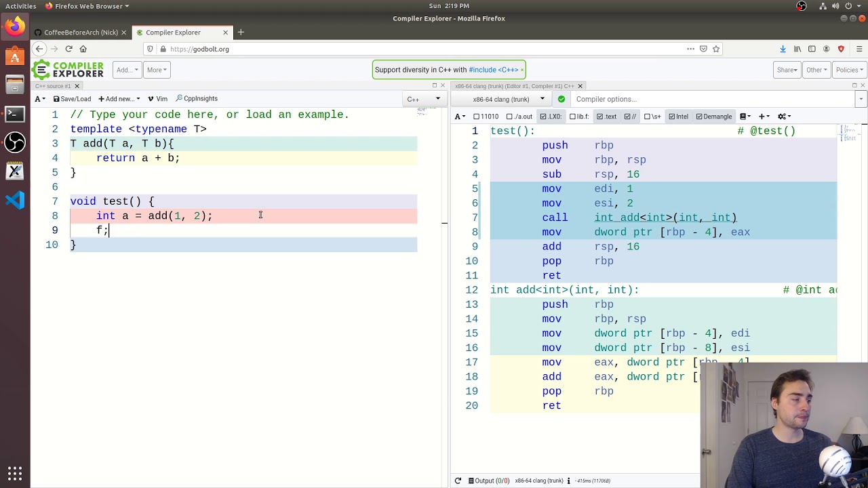Screen dimensions: 868x488
Task: Follow the #include <C++> link
Action: [493, 70]
